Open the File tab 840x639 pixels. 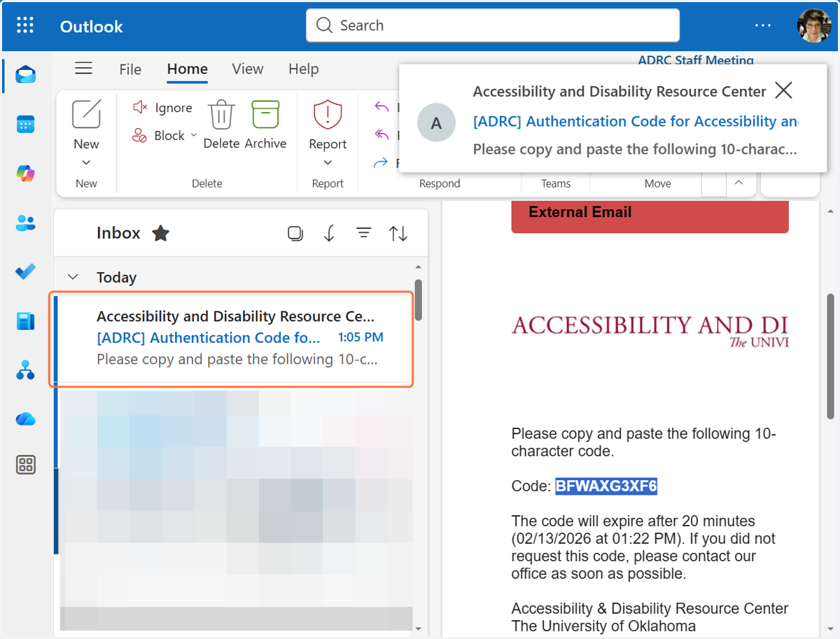point(130,69)
